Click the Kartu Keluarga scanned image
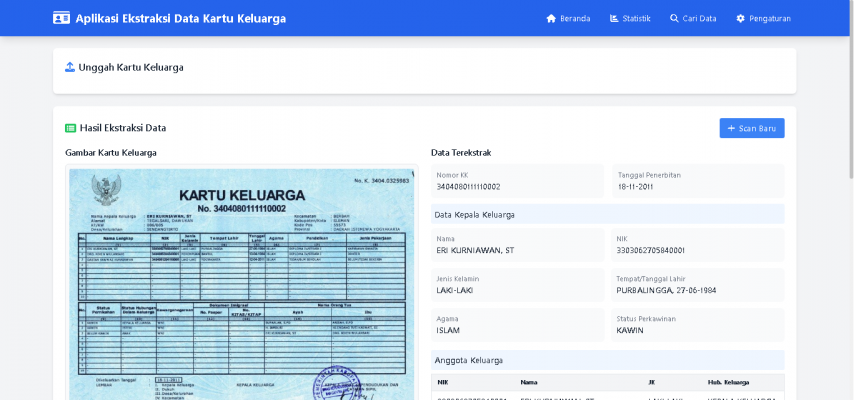 (x=242, y=283)
